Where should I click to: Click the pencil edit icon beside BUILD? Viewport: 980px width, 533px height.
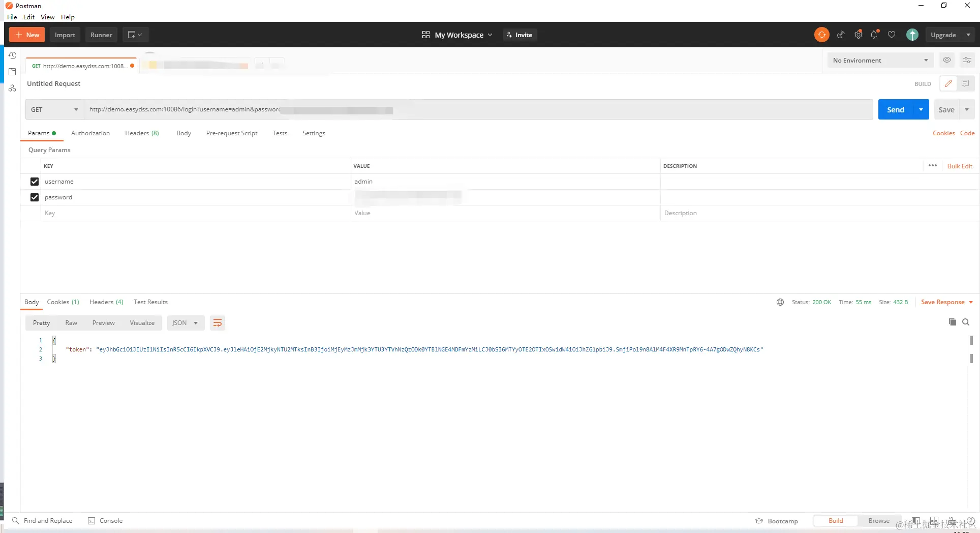pos(948,83)
